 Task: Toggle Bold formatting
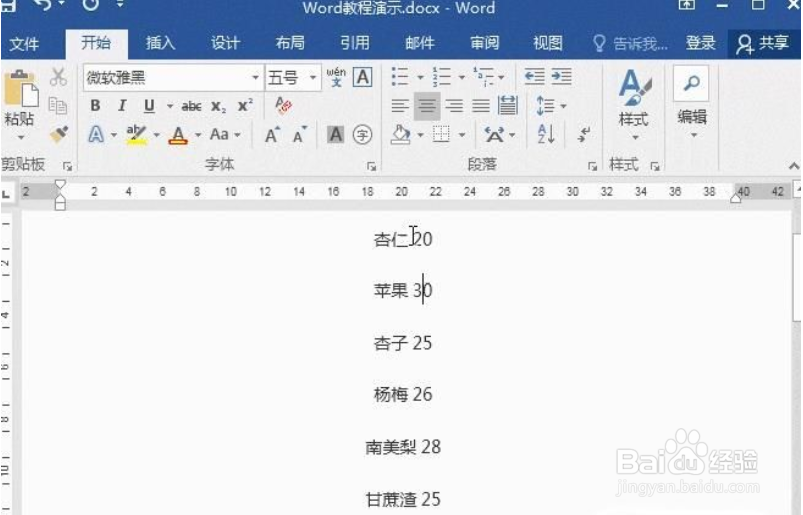pos(95,105)
